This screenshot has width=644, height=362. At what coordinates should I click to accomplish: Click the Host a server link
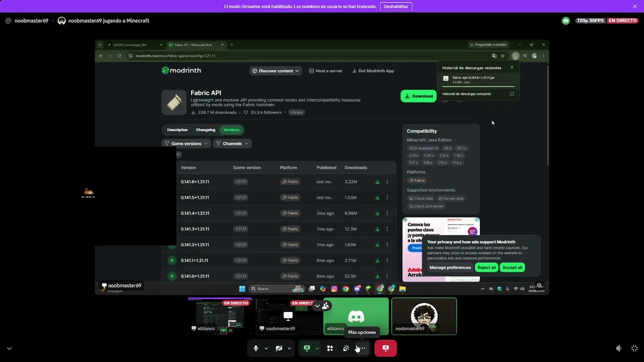coord(326,71)
